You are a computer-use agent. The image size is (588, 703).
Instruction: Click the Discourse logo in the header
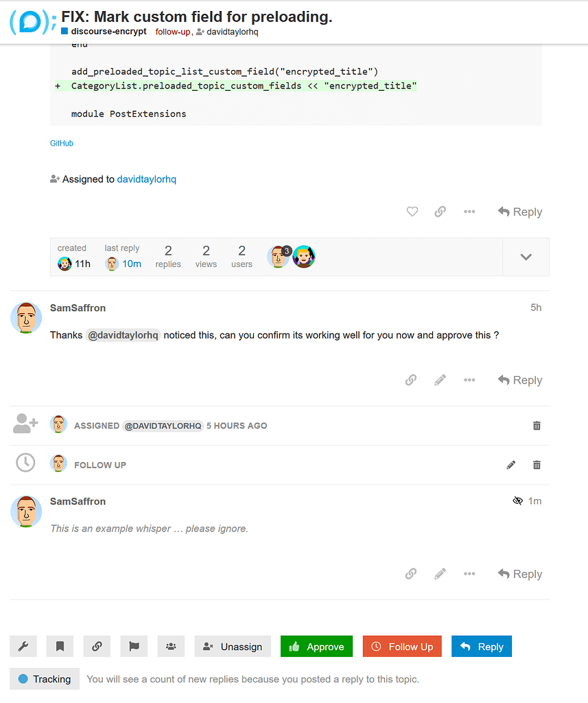click(x=32, y=22)
